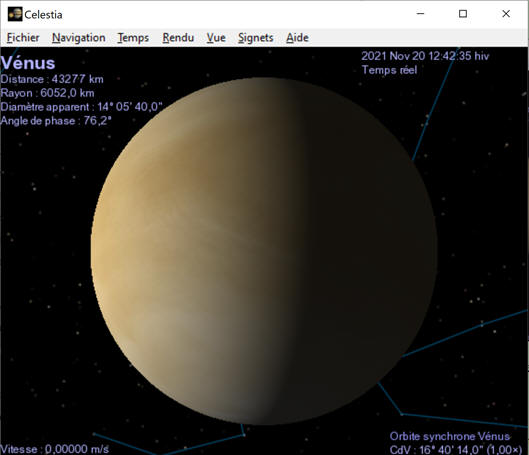Viewport: 529px width, 455px height.
Task: Click the Vitesse speed readout
Action: pos(55,449)
